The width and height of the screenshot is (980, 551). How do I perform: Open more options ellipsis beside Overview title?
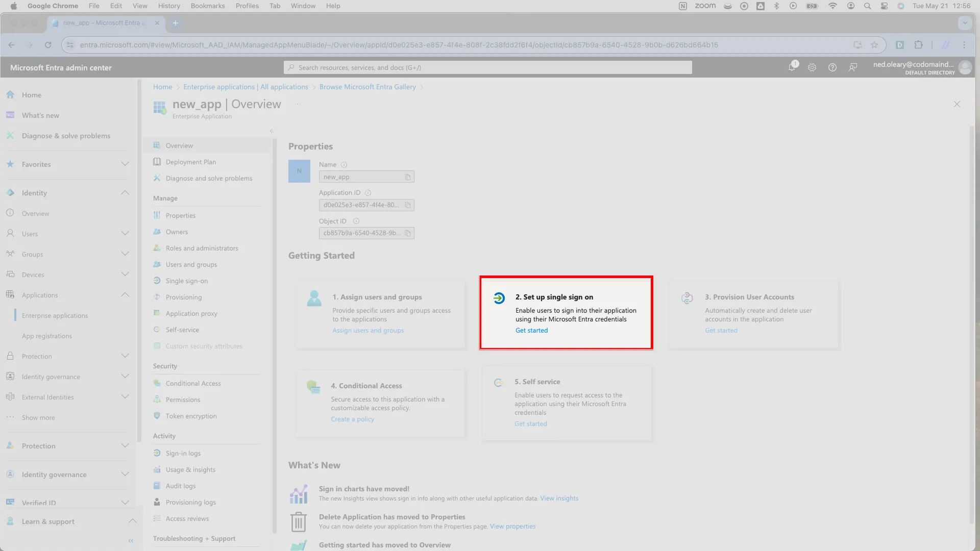pos(298,104)
